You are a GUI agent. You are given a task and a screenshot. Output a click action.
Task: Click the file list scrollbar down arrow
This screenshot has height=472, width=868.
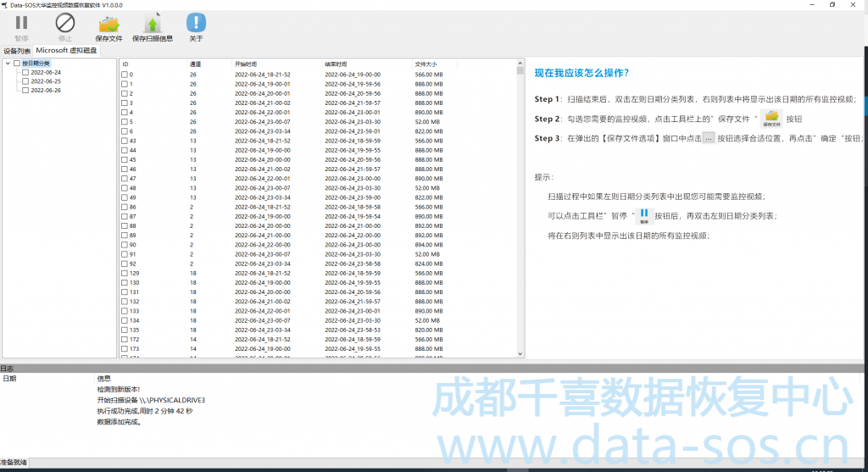(x=520, y=354)
